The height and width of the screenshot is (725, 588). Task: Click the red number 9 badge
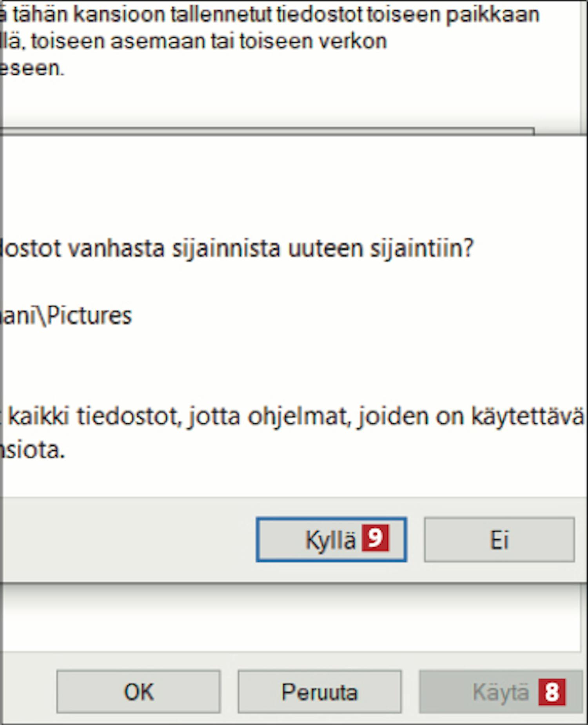click(375, 538)
